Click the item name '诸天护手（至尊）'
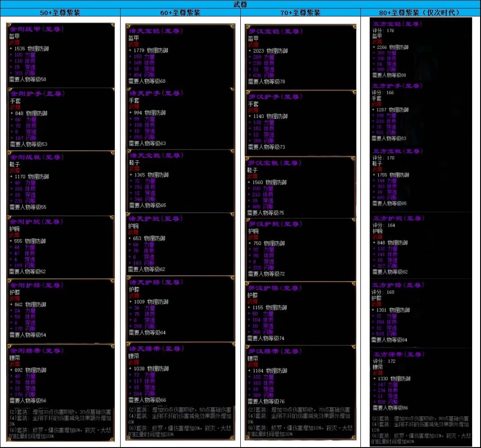Screen dimensions: 481x448 [156, 93]
